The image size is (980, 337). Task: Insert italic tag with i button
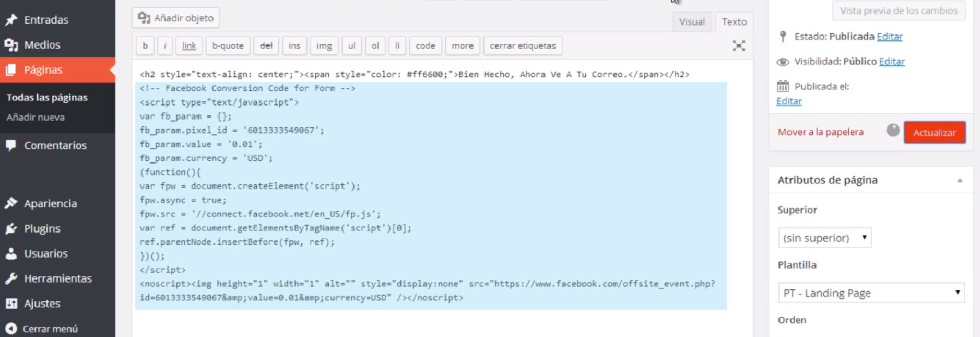point(165,46)
